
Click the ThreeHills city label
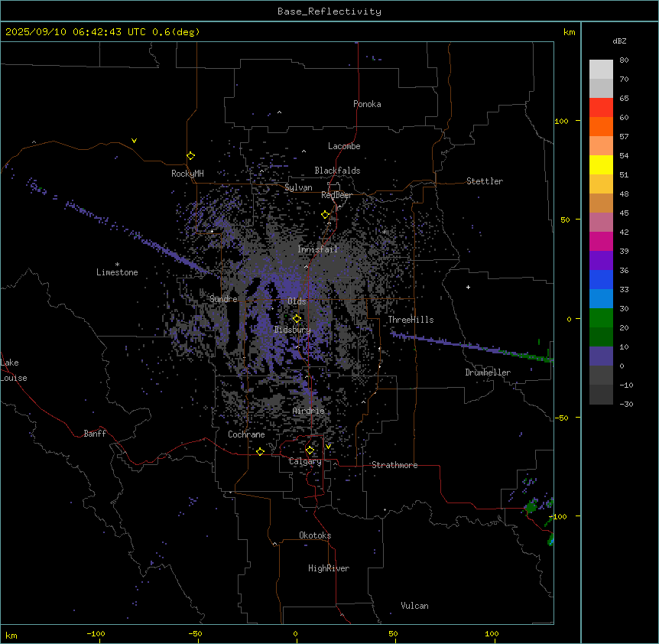pos(411,320)
